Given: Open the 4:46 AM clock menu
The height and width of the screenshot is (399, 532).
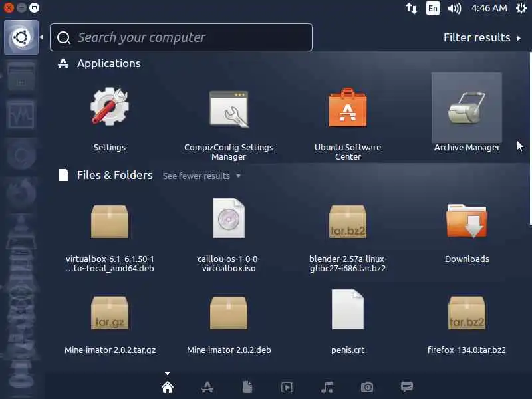Looking at the screenshot, I should coord(489,8).
